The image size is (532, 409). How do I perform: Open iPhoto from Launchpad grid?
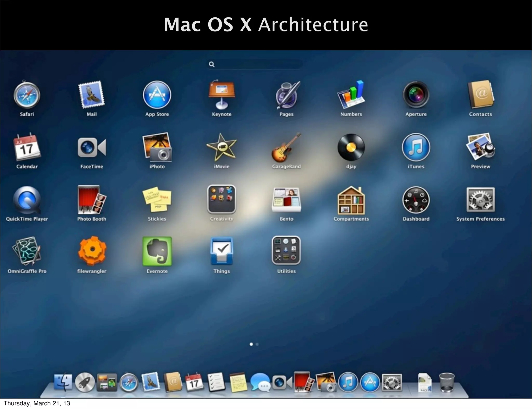[157, 147]
